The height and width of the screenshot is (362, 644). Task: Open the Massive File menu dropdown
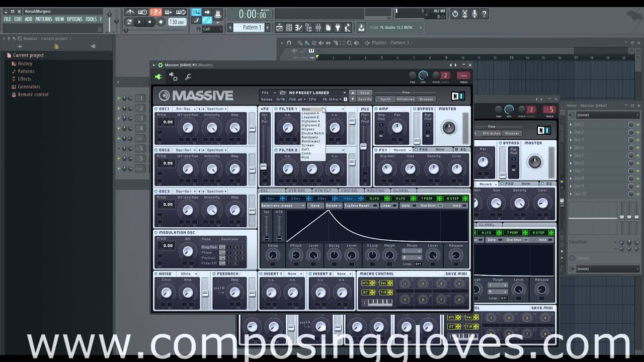pos(268,93)
